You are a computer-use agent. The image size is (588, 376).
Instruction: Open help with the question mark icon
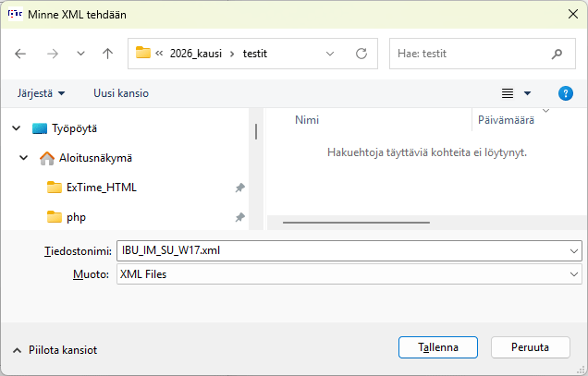(566, 93)
